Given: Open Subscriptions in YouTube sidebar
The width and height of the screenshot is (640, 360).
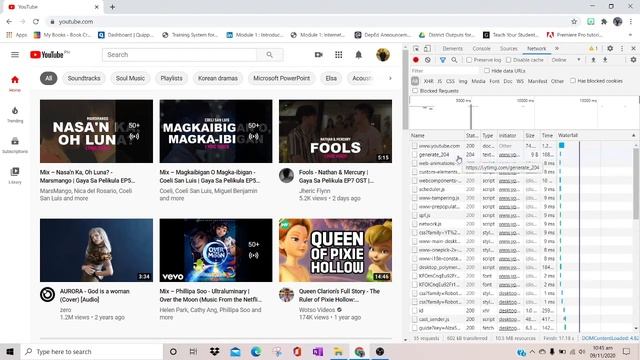Looking at the screenshot, I should [x=15, y=144].
